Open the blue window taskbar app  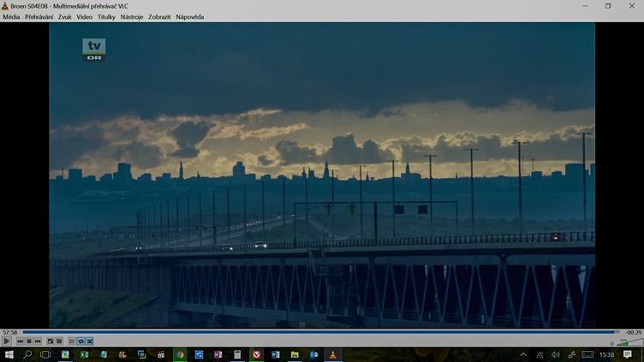tap(200, 354)
